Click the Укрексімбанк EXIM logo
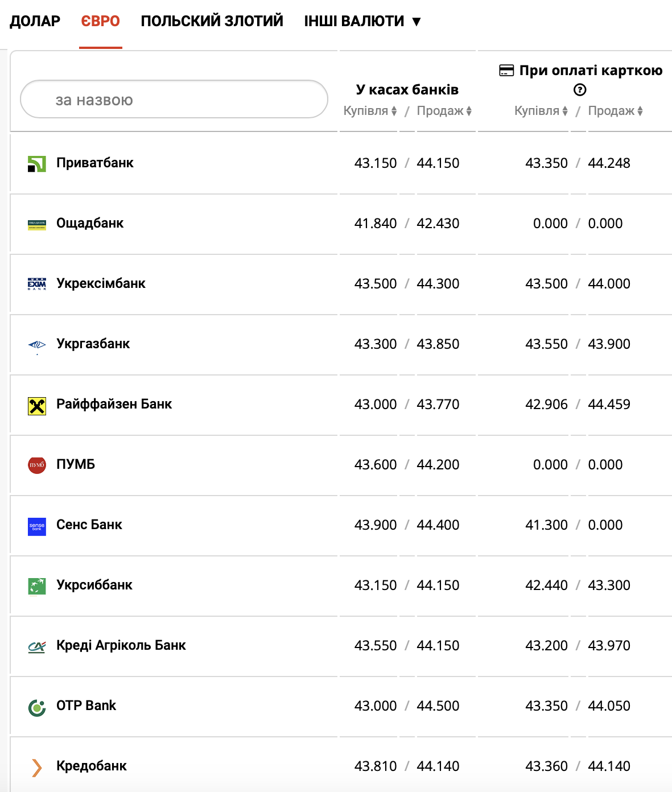 [x=37, y=284]
